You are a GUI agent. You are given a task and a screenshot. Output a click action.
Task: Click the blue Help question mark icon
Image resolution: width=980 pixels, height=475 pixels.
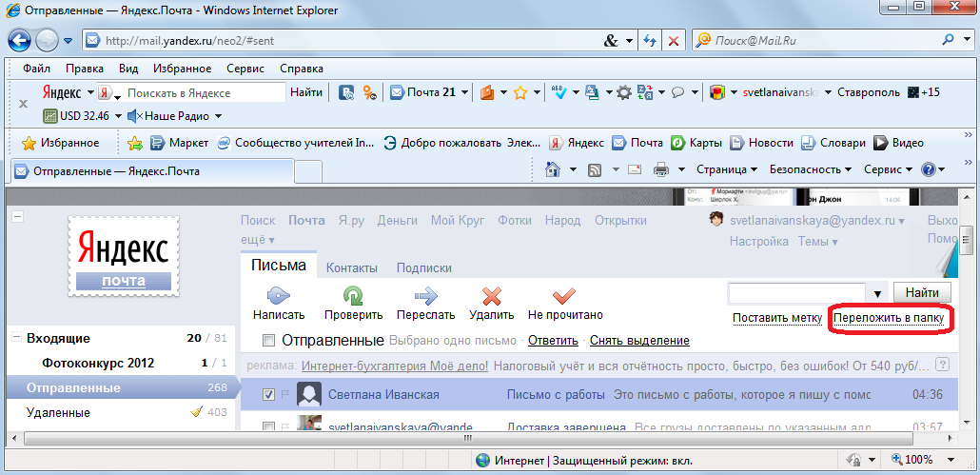coord(928,169)
